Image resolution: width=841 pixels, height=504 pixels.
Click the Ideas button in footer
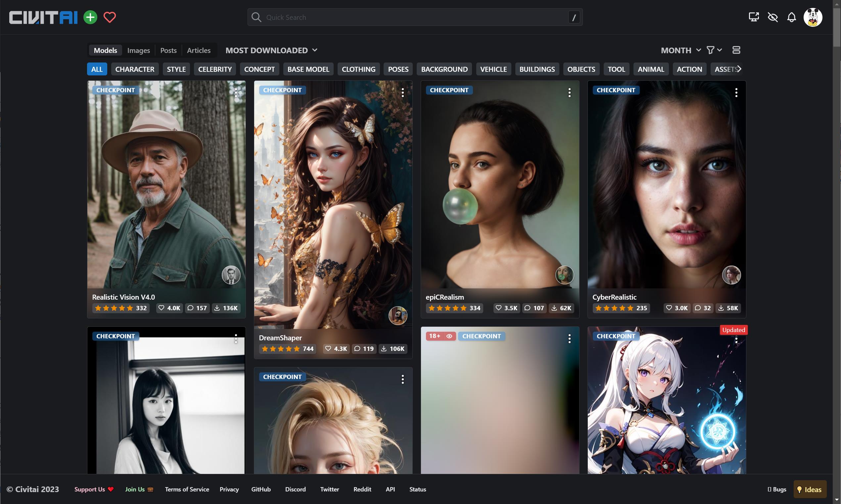810,489
